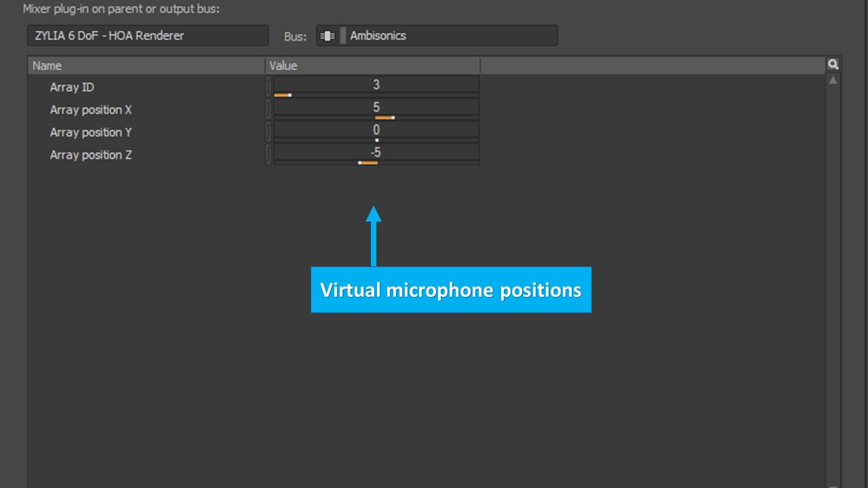The image size is (868, 488).
Task: Click the Value column header
Action: 372,66
